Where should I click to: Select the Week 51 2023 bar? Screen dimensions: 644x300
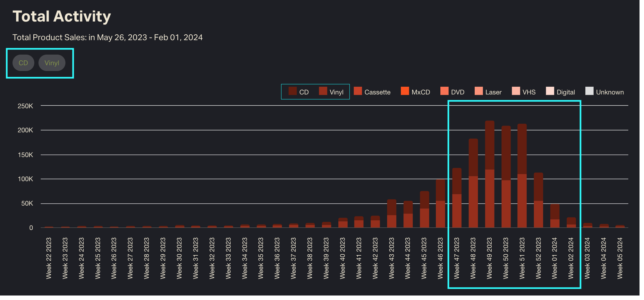click(522, 176)
